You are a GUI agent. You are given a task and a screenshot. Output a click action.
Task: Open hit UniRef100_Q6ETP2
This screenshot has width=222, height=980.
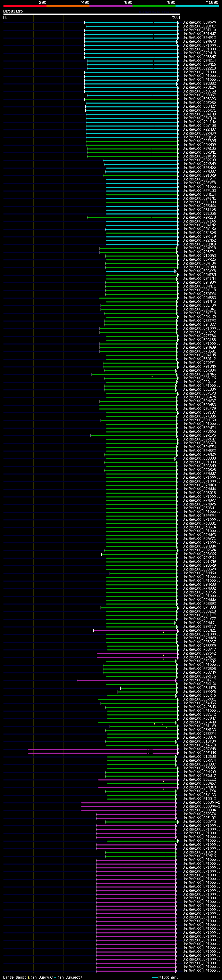tap(199, 321)
